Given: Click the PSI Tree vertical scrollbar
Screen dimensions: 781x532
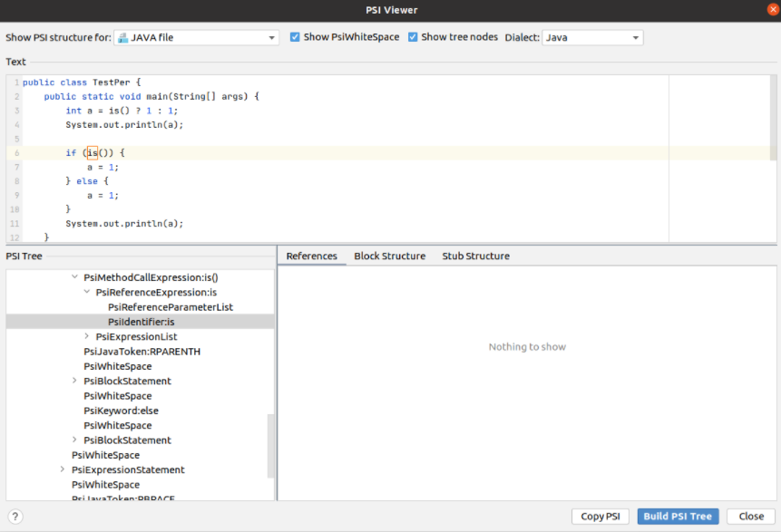Looking at the screenshot, I should tap(270, 446).
